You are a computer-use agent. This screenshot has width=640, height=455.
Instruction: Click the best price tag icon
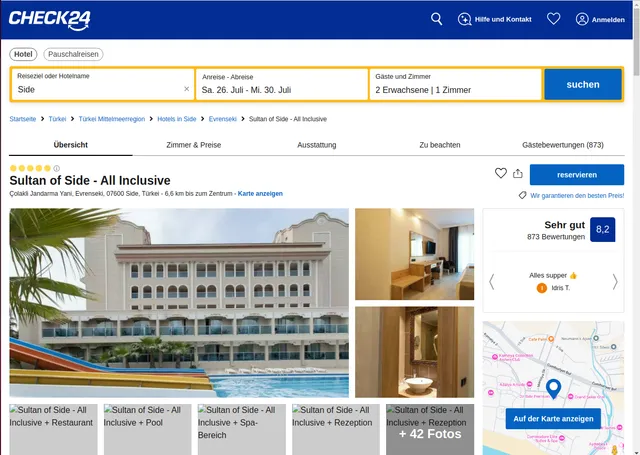click(522, 195)
